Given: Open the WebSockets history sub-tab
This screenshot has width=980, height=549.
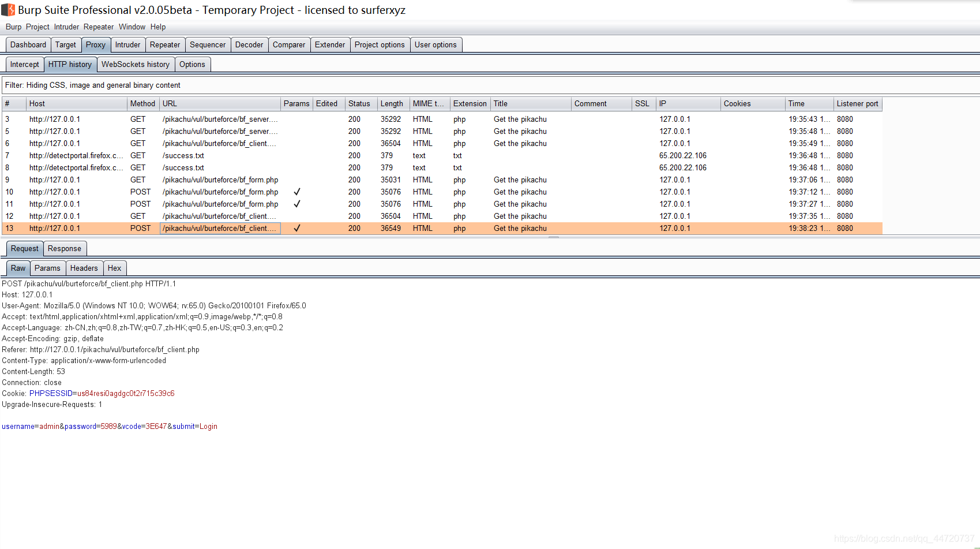Looking at the screenshot, I should coord(136,64).
